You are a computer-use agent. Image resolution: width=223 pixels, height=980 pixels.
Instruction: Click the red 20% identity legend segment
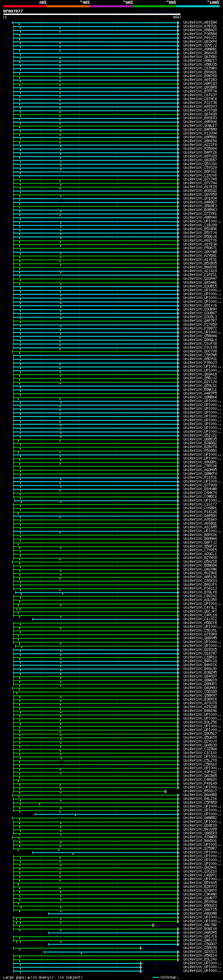point(25,6)
